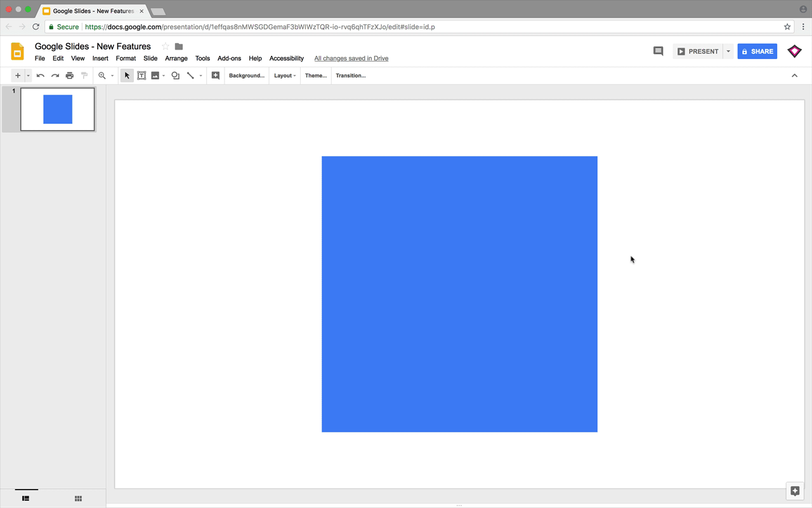The image size is (812, 508).
Task: Select the 'Google Slides - New Features' browser tab
Action: coord(93,11)
